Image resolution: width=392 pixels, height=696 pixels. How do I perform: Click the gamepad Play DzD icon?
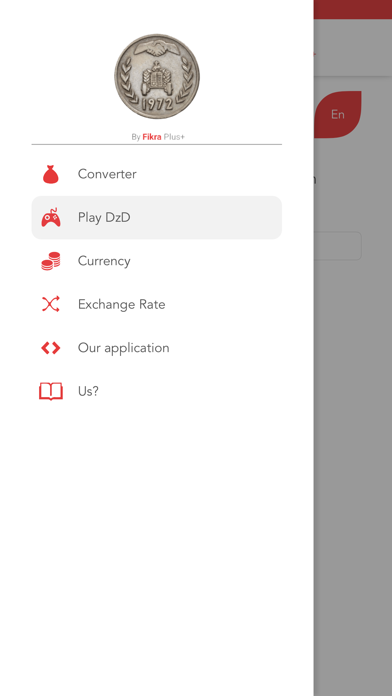(x=51, y=218)
